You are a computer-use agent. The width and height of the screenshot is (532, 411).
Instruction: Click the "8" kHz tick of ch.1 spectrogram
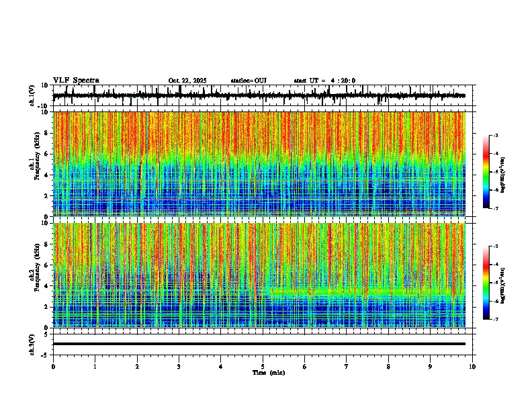(x=47, y=133)
